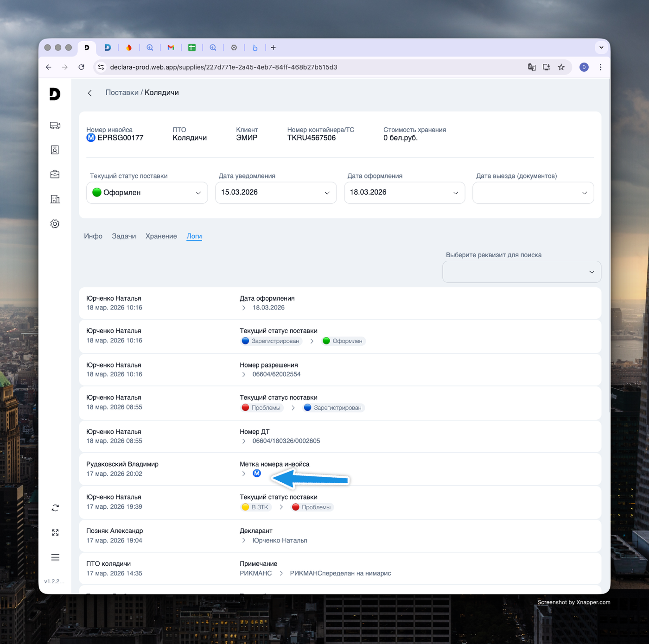View site information icon in the address bar

(101, 67)
